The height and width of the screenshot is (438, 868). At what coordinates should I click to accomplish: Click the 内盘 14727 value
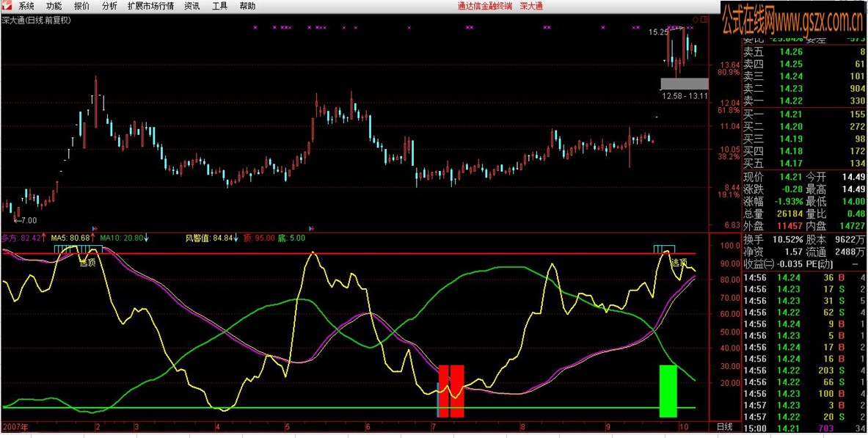[853, 226]
